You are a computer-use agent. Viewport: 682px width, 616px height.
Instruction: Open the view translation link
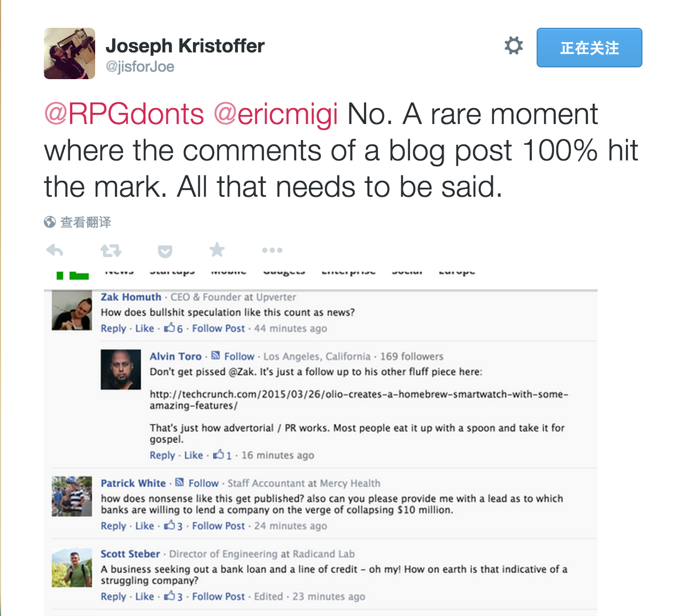pos(86,222)
